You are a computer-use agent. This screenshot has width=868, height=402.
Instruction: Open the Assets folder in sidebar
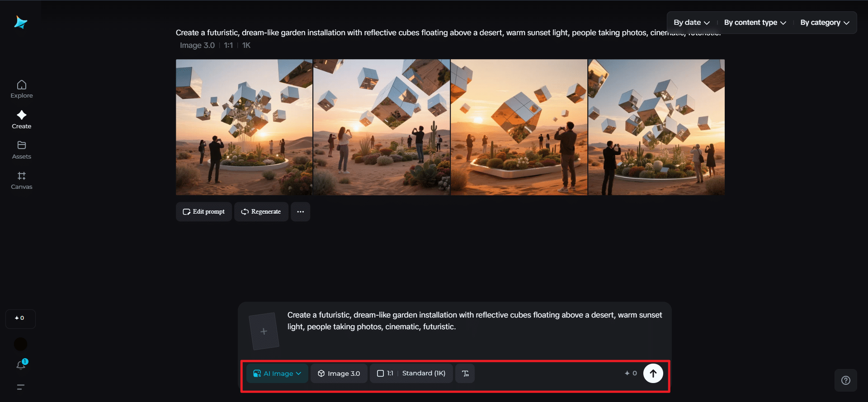[22, 150]
